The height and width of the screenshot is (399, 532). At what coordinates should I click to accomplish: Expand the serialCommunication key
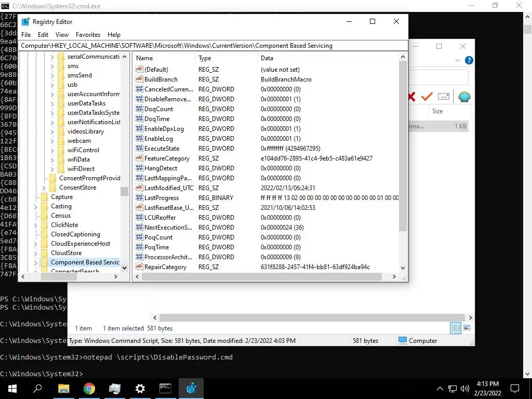(52, 57)
